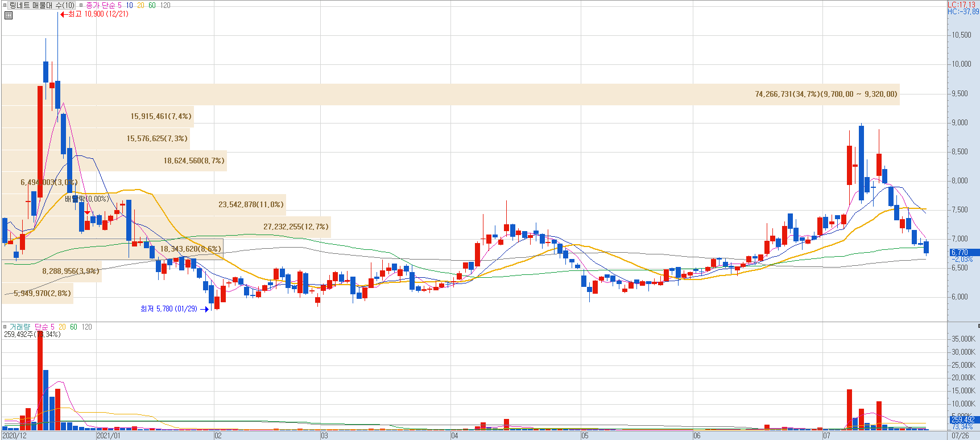Click the 18,624,560(8.7%) volume profile label

pyautogui.click(x=194, y=161)
